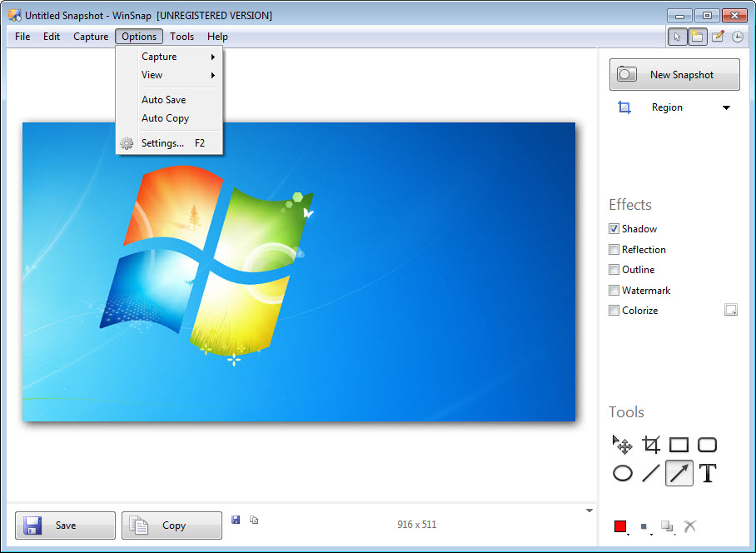Maximize the WinSnap window

pyautogui.click(x=708, y=16)
